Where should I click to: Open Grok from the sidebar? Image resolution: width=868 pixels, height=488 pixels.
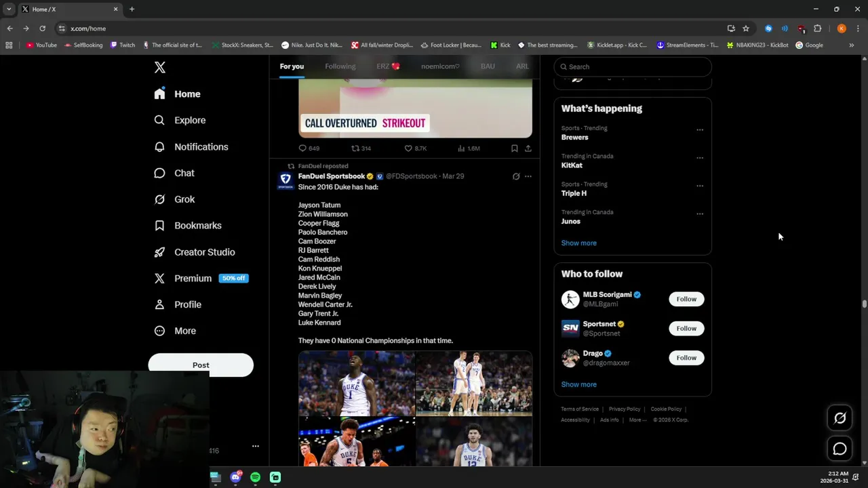pos(174,199)
